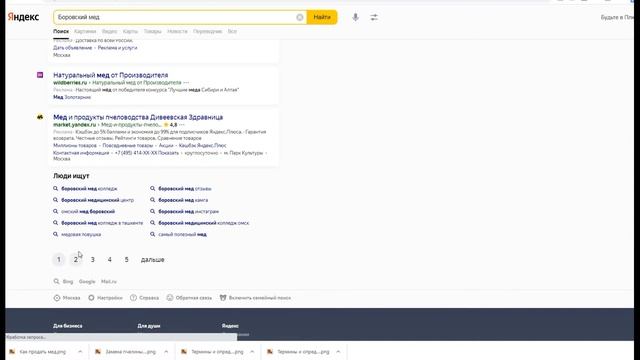Open the market.yandex.ru domain link
This screenshot has width=640, height=360.
pos(75,124)
